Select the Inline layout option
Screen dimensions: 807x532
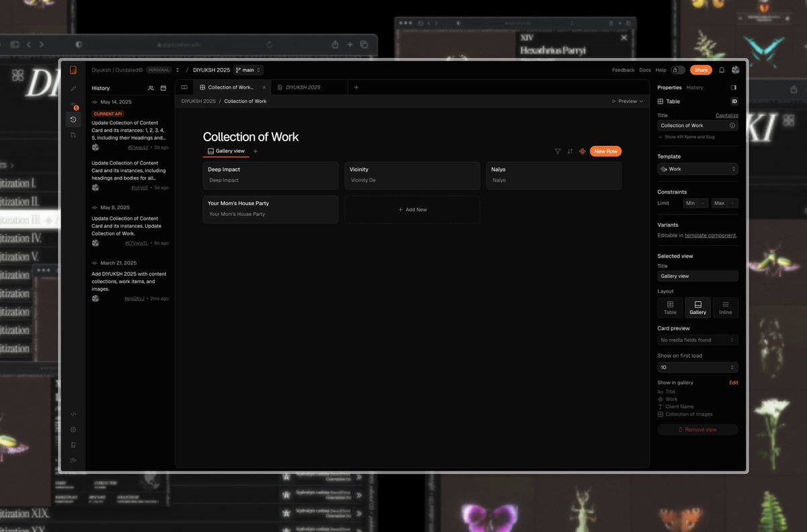coord(726,307)
